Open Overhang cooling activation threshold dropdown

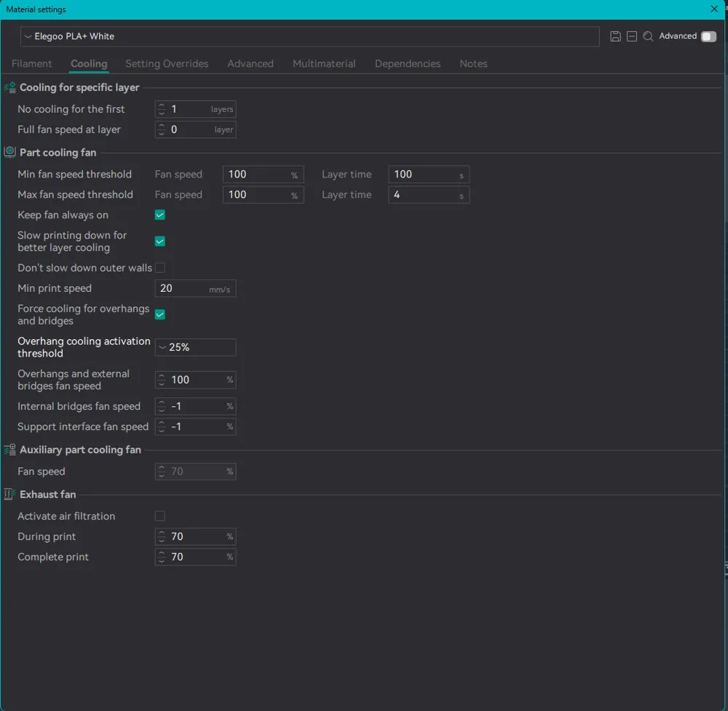[x=195, y=348]
